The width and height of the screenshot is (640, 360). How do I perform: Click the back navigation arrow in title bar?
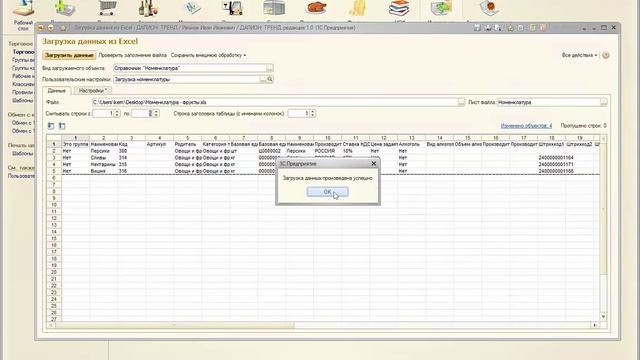coord(40,28)
